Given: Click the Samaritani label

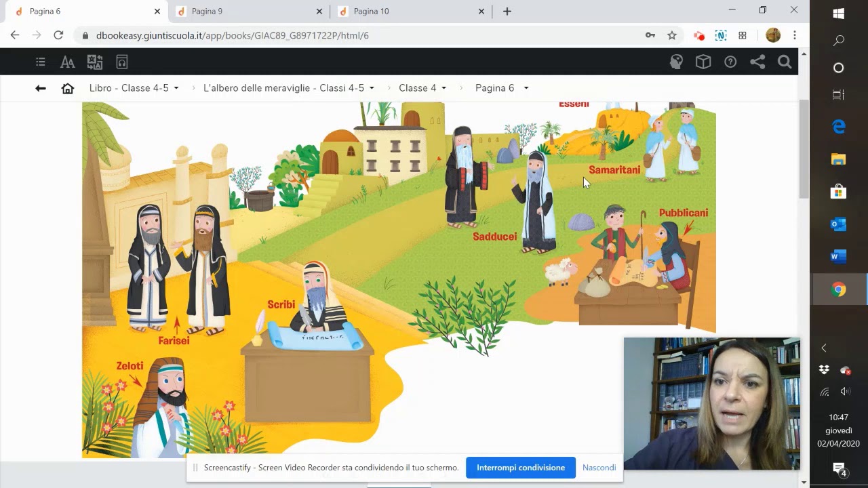Looking at the screenshot, I should click(614, 170).
